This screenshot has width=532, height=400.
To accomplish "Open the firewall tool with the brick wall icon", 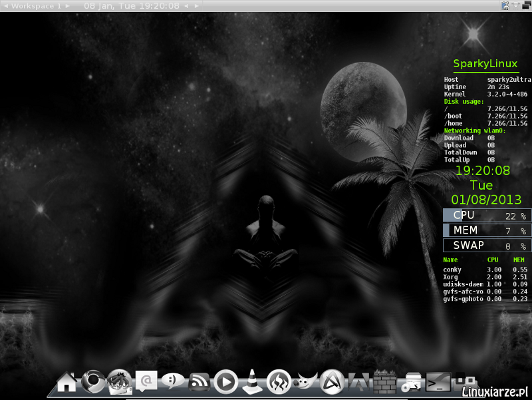I will pos(384,383).
